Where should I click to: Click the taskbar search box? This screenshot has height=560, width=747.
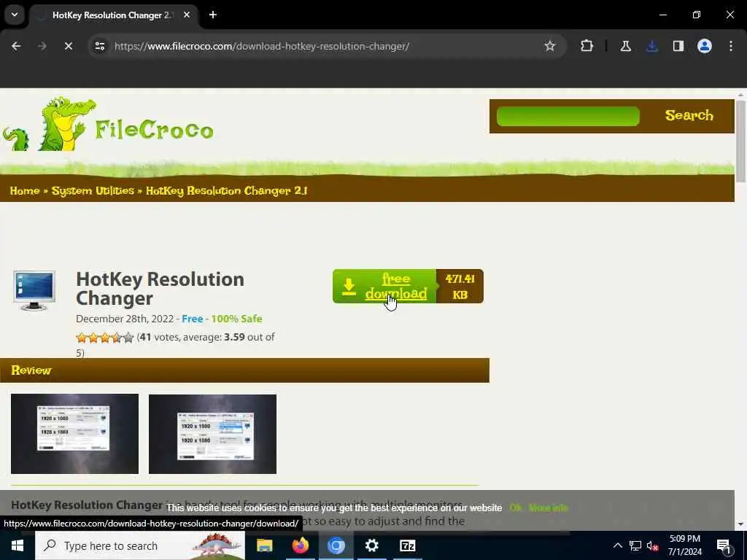[140, 545]
